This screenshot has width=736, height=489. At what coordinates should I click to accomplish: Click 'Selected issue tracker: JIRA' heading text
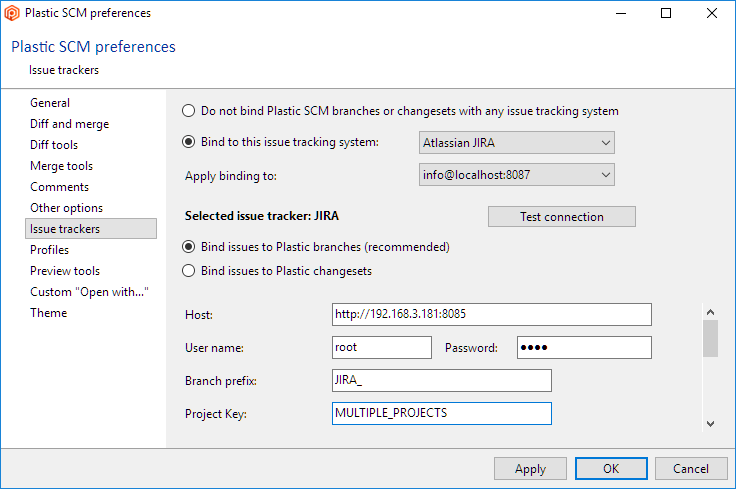(261, 216)
